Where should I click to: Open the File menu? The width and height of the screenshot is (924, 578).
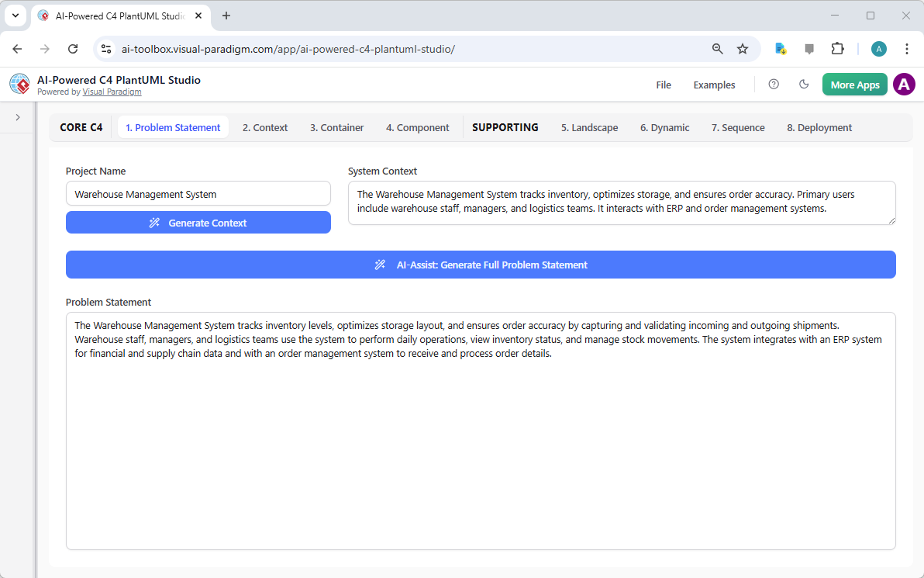point(664,85)
